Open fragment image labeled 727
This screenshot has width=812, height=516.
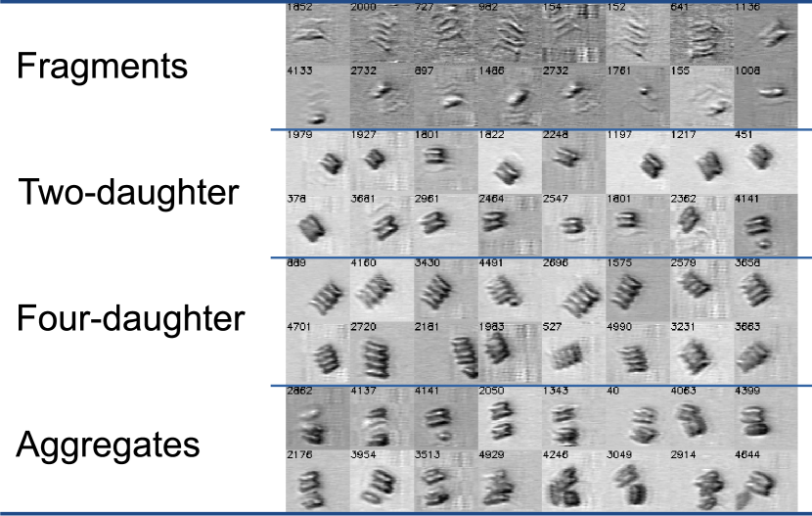tap(446, 33)
